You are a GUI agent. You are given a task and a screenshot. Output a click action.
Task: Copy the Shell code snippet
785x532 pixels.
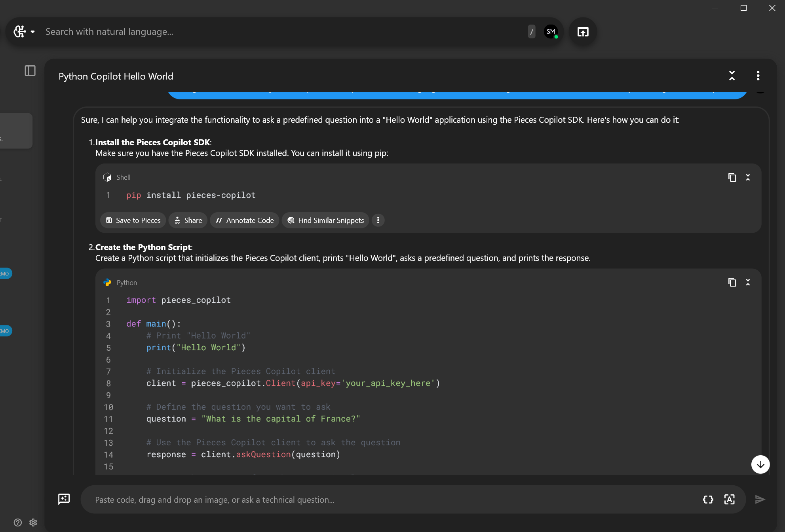point(732,177)
